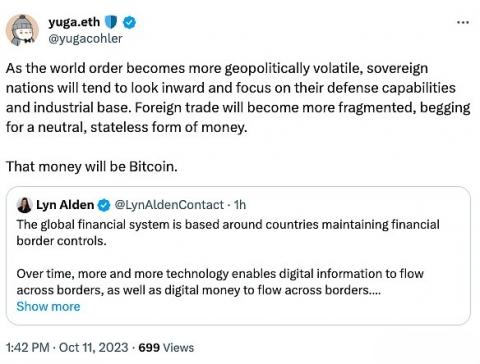
Task: Click the blue shield badge beside yuga.eth
Action: coord(111,22)
